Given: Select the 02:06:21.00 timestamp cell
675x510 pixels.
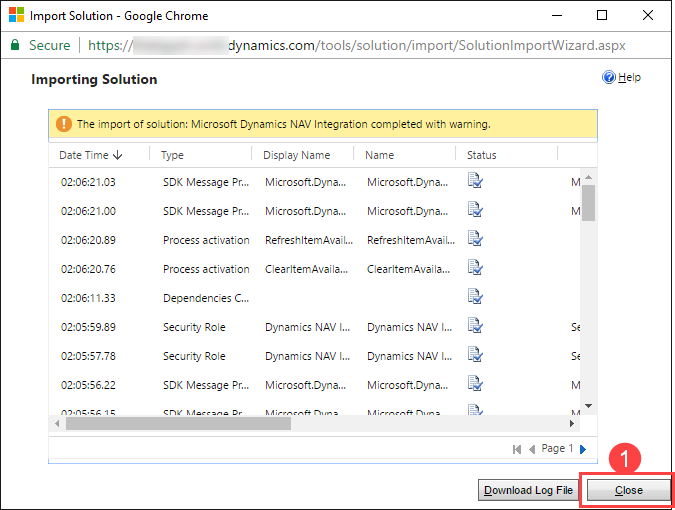Looking at the screenshot, I should (88, 211).
